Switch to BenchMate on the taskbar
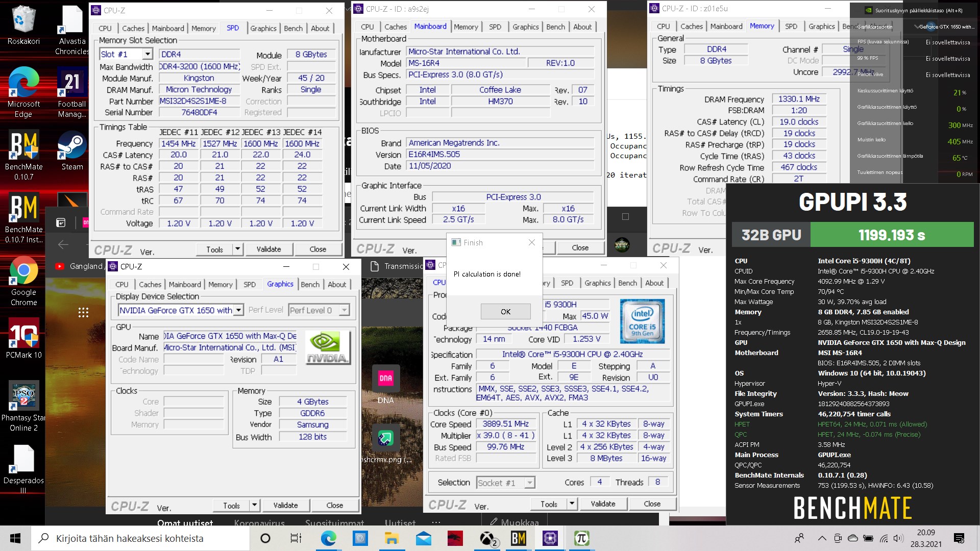 (x=519, y=538)
